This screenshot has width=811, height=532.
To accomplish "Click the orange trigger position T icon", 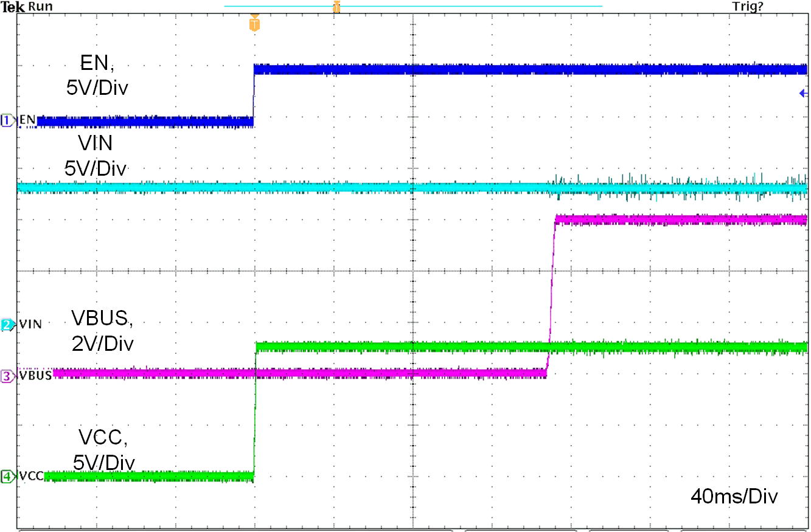I will (254, 23).
